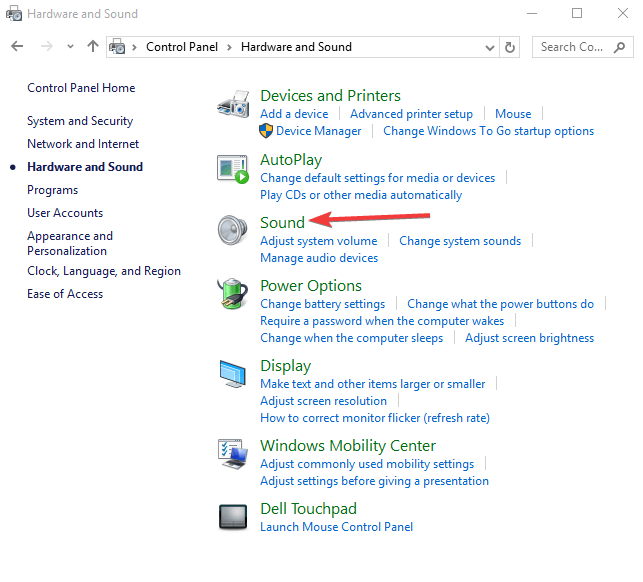Click Play CDs or other media automatically
643x582 pixels.
click(x=361, y=195)
